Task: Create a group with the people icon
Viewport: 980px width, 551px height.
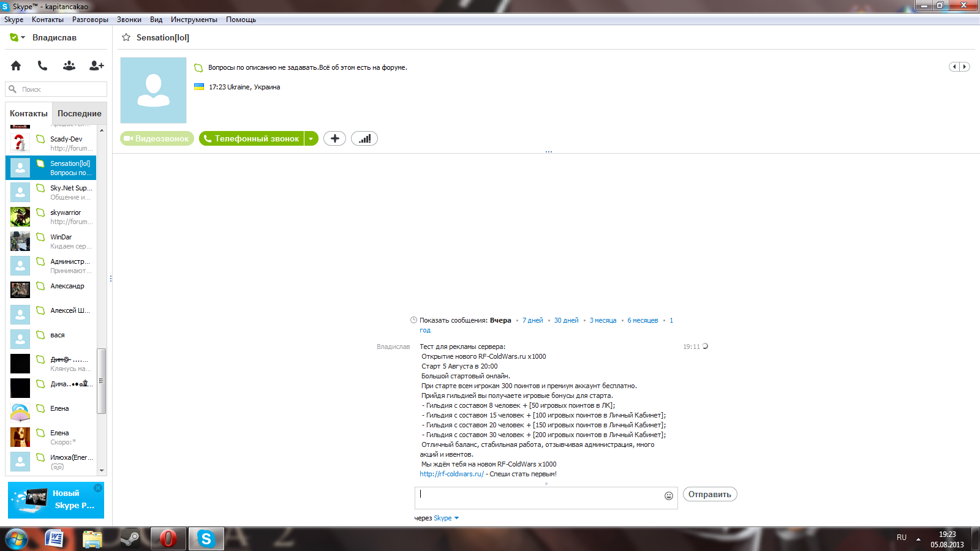Action: (x=69, y=66)
